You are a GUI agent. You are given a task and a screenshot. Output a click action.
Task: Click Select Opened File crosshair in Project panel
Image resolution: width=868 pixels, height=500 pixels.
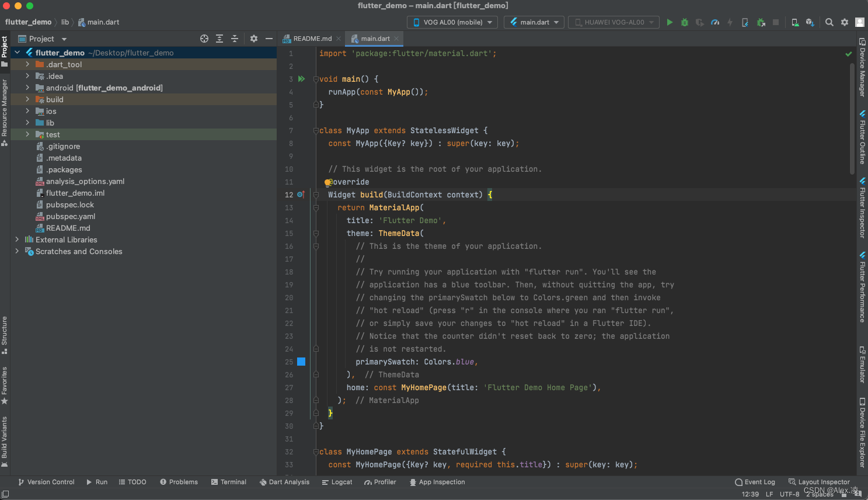click(x=204, y=38)
